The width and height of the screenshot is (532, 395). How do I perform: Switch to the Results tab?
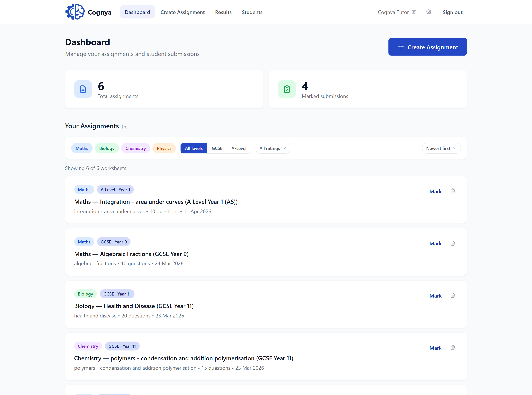pos(223,12)
